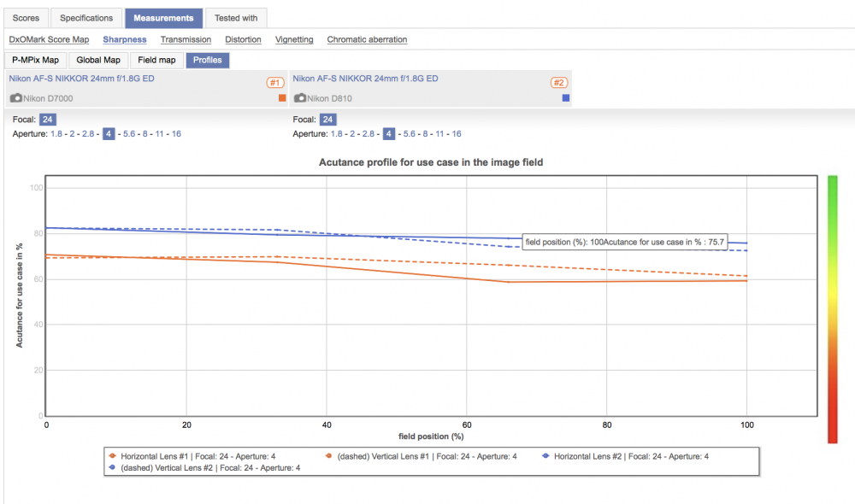Choose aperture 11 for lens #2 (D810)
The image size is (855, 504).
click(x=439, y=133)
